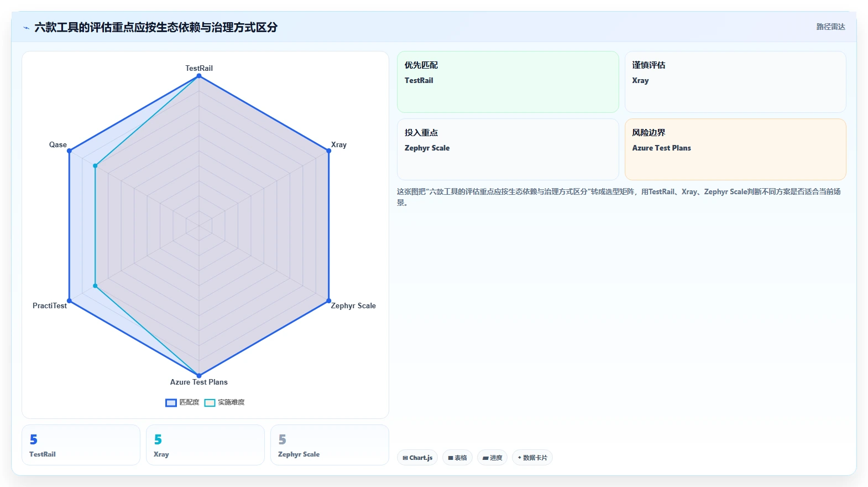Image resolution: width=868 pixels, height=487 pixels.
Task: Click the Zephyr Scale score 5 stat card
Action: tap(330, 445)
